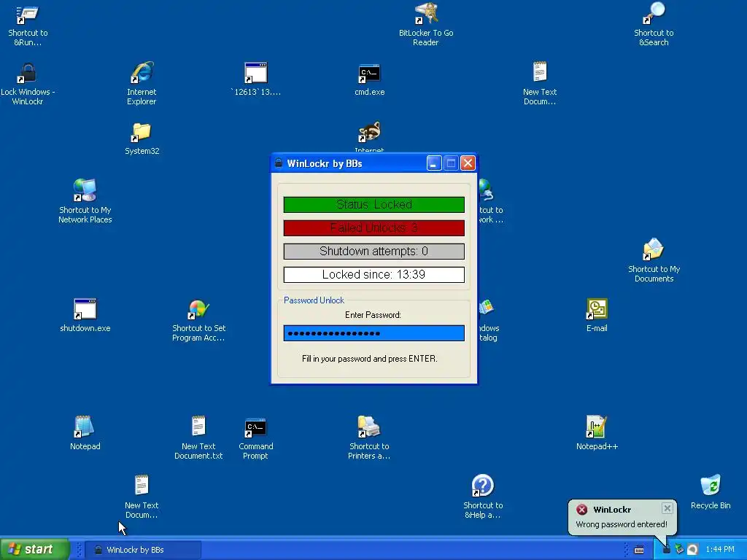Click Fill in your password instruction text

click(x=370, y=359)
